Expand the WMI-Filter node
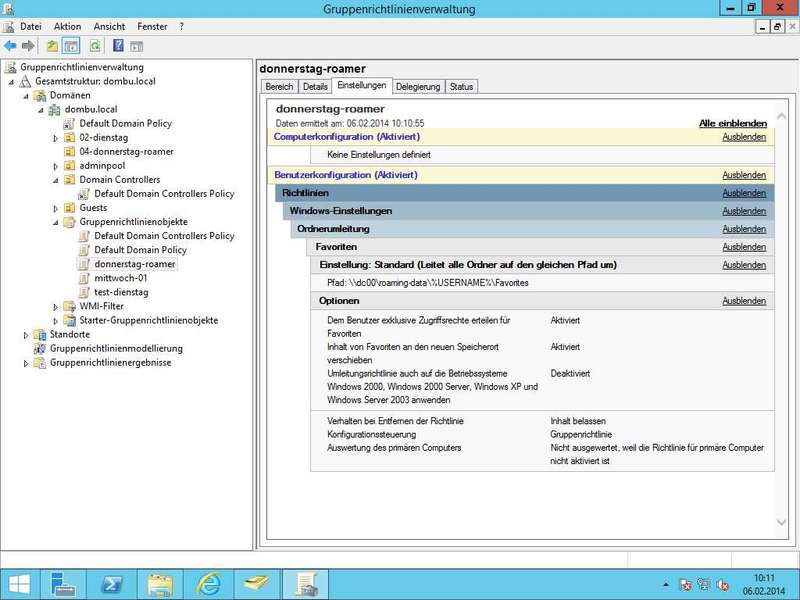This screenshot has height=600, width=800. [x=56, y=306]
